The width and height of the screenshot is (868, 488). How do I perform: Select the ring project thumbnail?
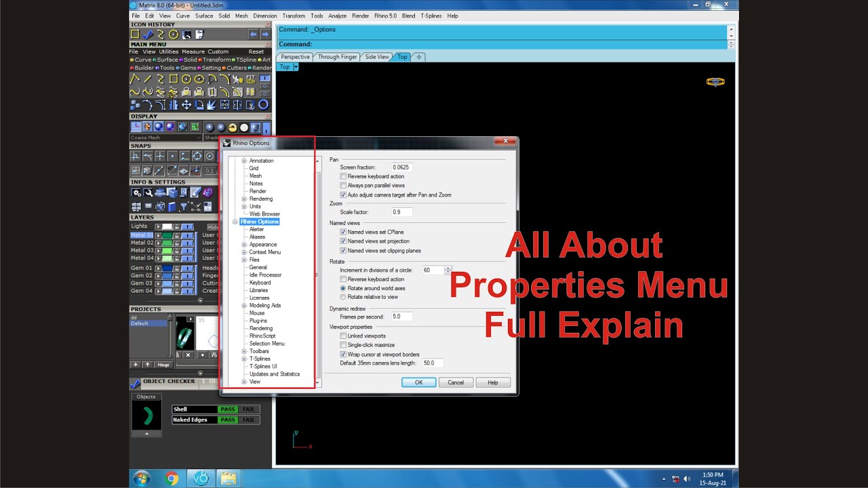[x=185, y=333]
